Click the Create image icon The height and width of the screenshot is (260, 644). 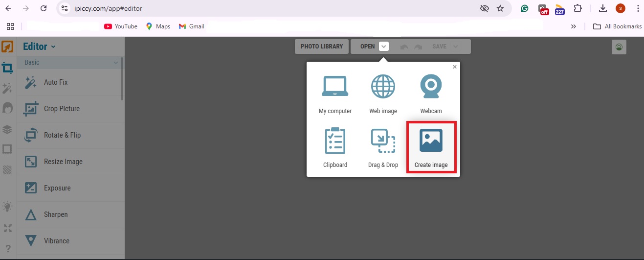pos(431,141)
